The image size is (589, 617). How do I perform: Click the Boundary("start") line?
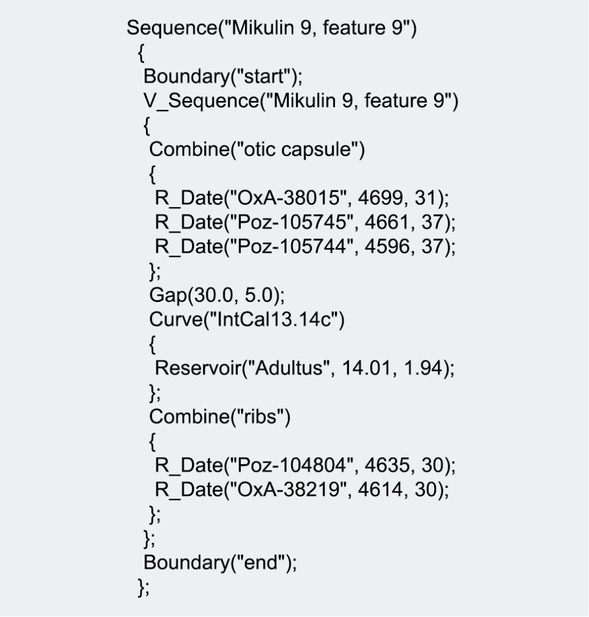223,76
